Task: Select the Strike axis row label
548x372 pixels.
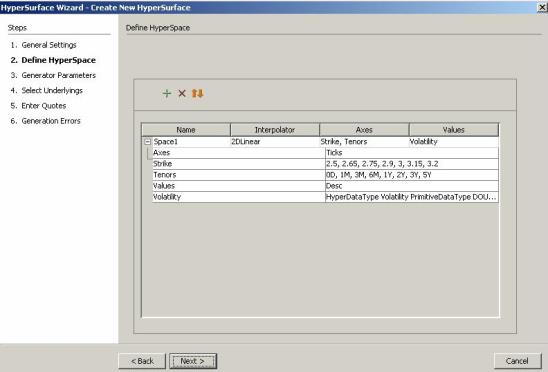Action: tap(239, 164)
